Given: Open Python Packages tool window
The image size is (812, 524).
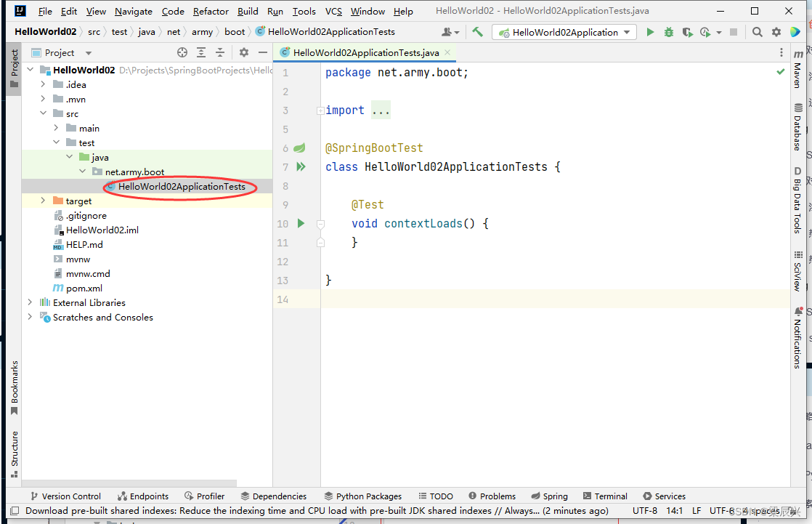Looking at the screenshot, I should 363,496.
